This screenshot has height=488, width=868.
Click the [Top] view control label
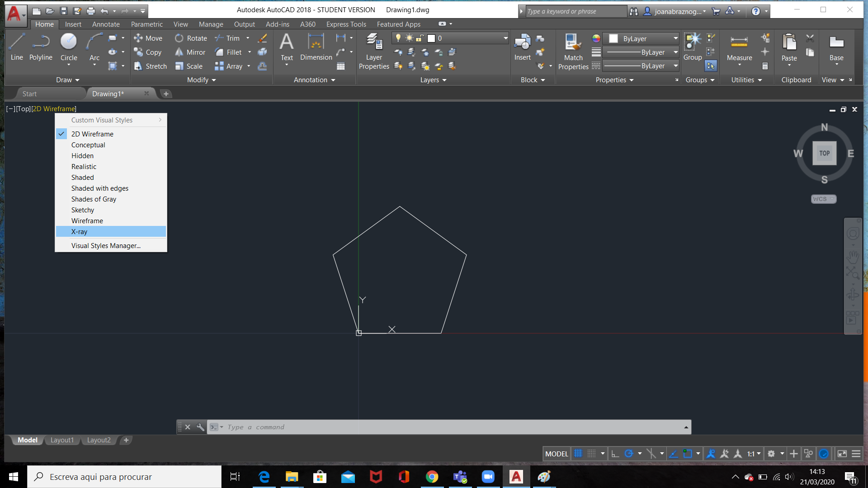click(24, 109)
